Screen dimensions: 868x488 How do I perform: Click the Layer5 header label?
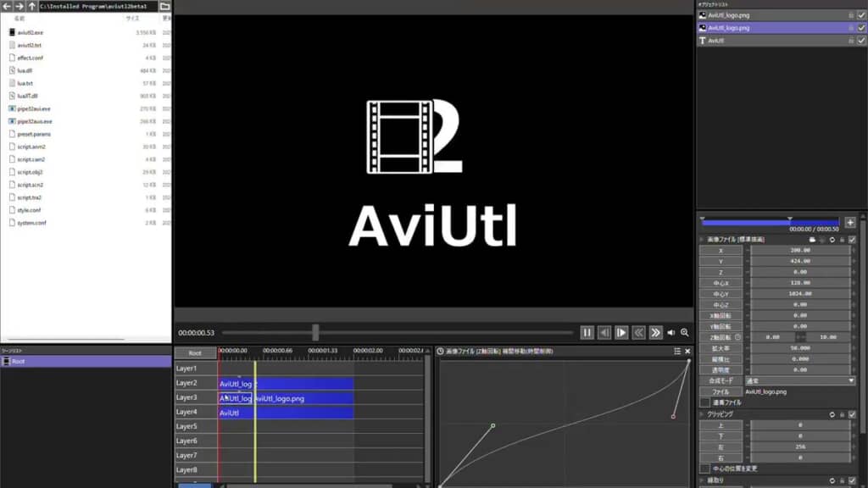pyautogui.click(x=186, y=427)
